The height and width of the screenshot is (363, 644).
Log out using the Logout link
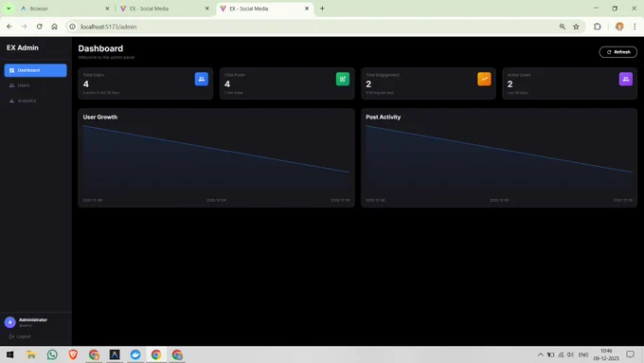click(x=20, y=336)
